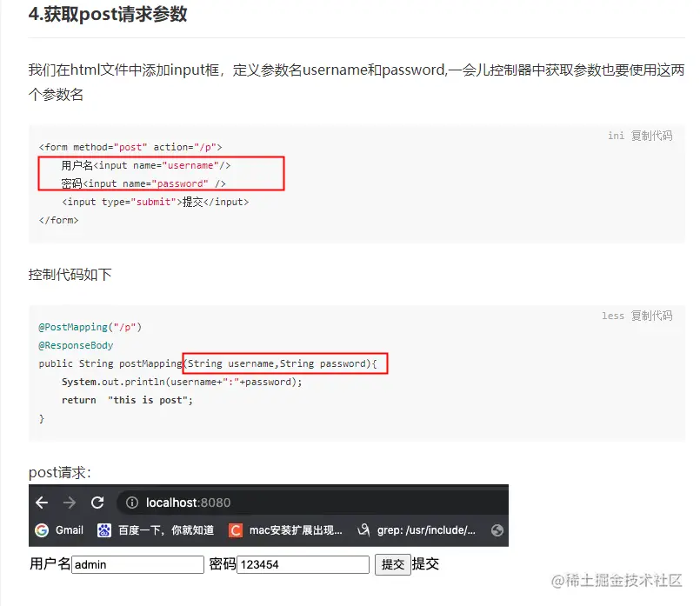Image resolution: width=700 pixels, height=606 pixels.
Task: Click the closing </form> tag line
Action: point(58,220)
